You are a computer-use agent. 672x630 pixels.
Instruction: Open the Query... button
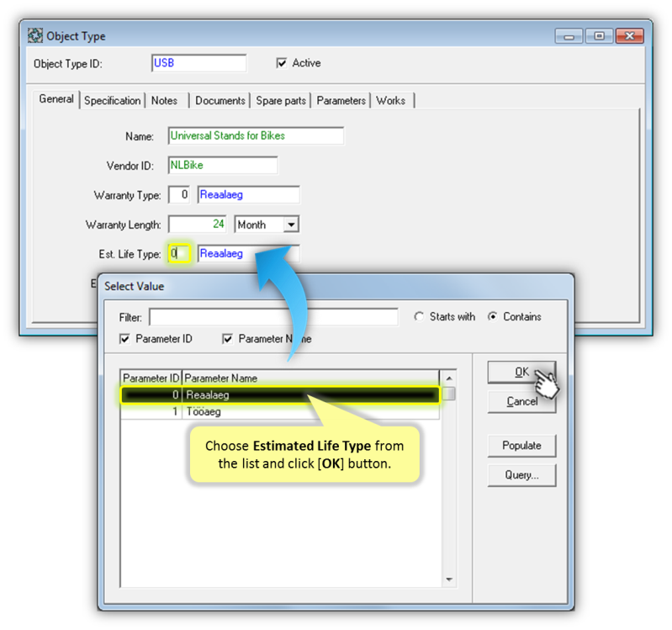pos(521,475)
